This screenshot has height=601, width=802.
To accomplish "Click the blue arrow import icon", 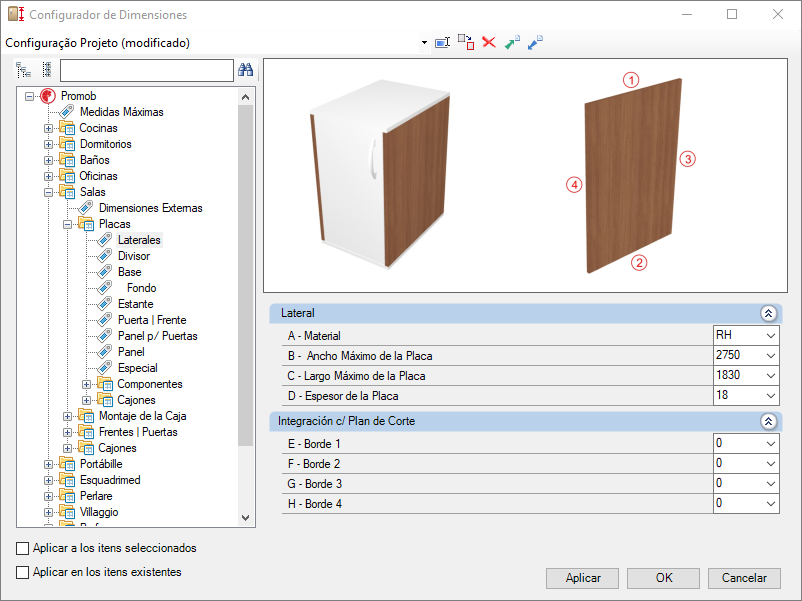I will click(535, 42).
